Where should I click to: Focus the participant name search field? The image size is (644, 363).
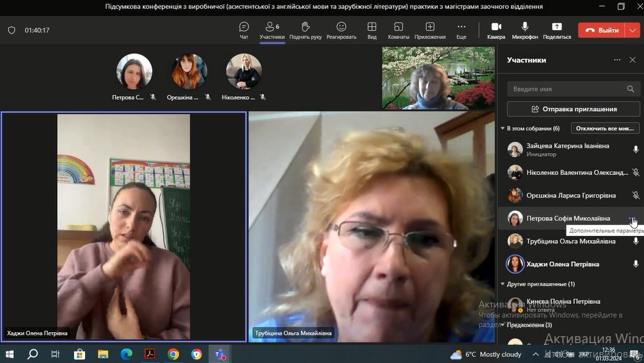point(573,89)
